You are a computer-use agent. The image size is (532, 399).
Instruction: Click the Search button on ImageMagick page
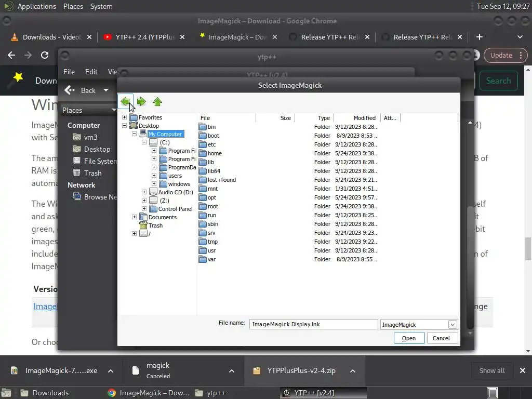[x=498, y=81]
